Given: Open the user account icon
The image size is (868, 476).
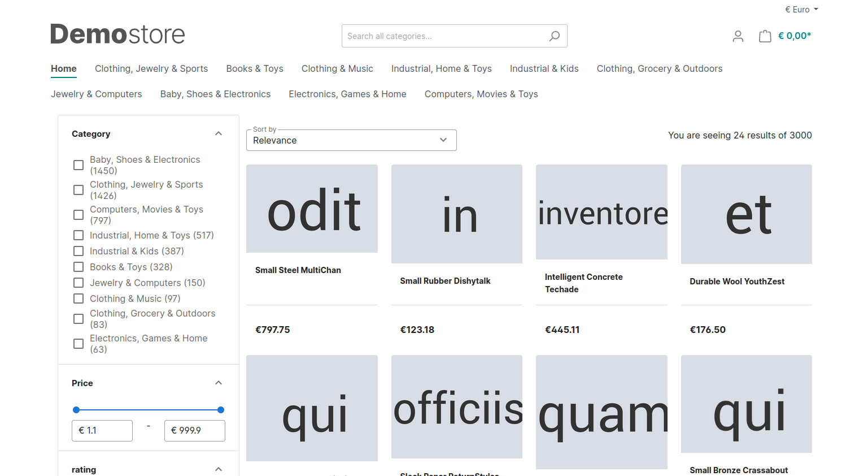Looking at the screenshot, I should click(x=738, y=36).
